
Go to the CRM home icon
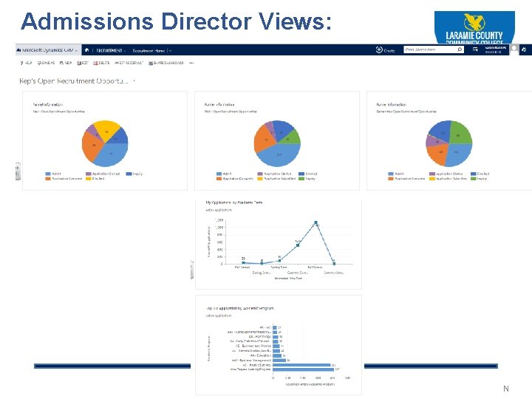click(x=87, y=50)
